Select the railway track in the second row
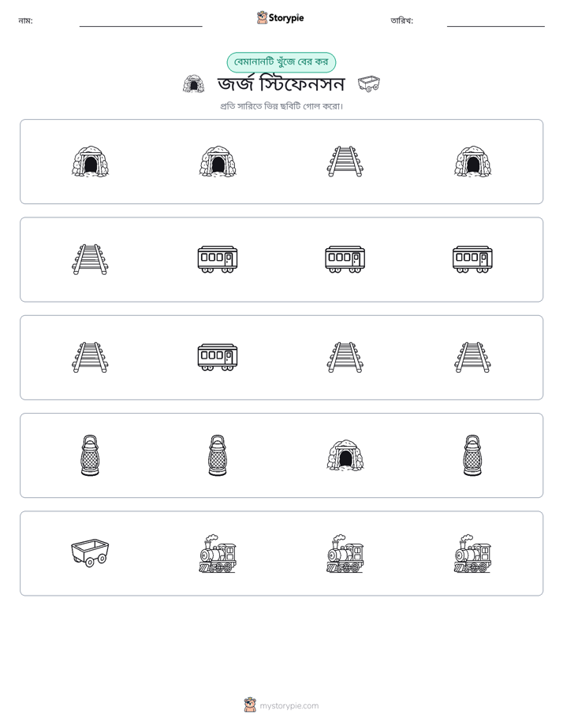This screenshot has width=563, height=728. click(90, 259)
